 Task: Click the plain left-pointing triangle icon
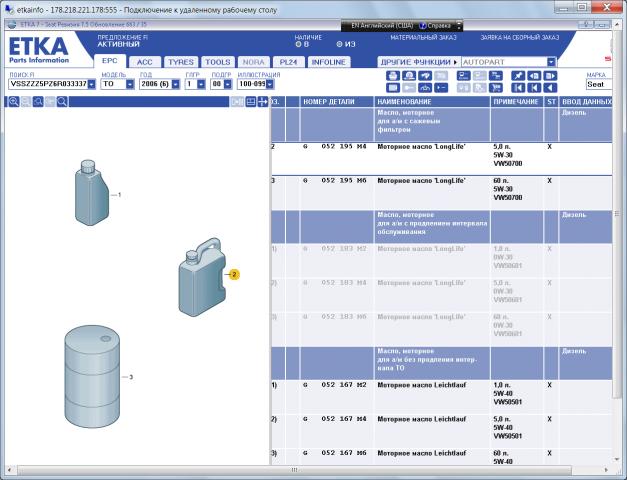pyautogui.click(x=551, y=88)
